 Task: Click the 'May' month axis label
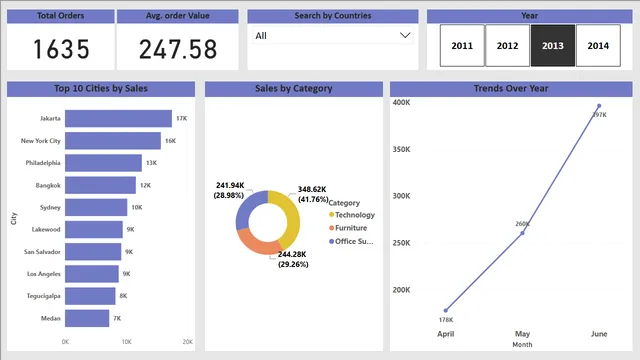coord(522,334)
